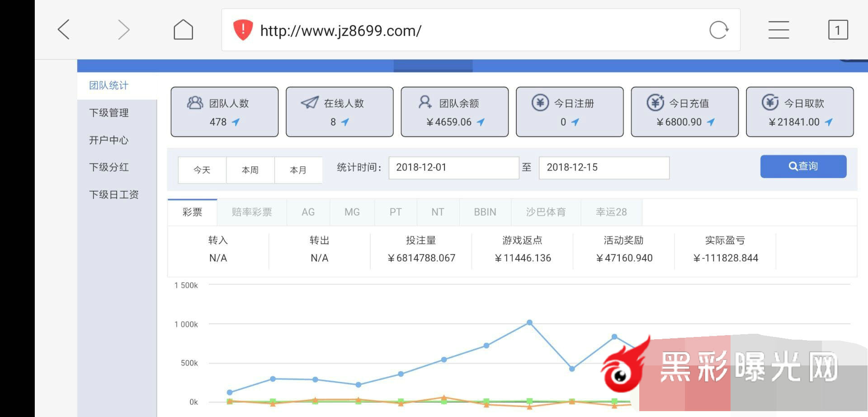Click the arrow beside team count 478
The width and height of the screenshot is (868, 417).
coord(236,122)
